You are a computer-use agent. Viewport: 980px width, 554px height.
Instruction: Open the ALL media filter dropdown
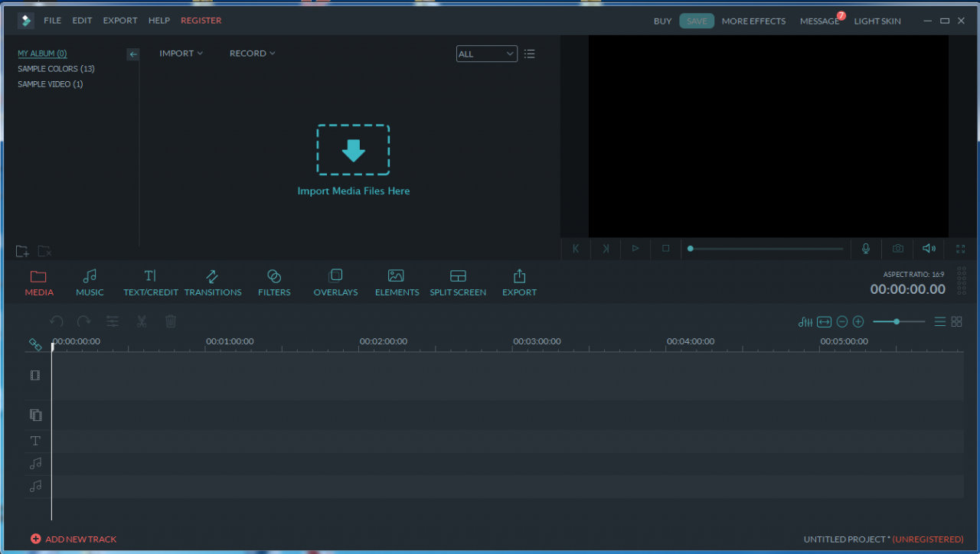coord(486,54)
